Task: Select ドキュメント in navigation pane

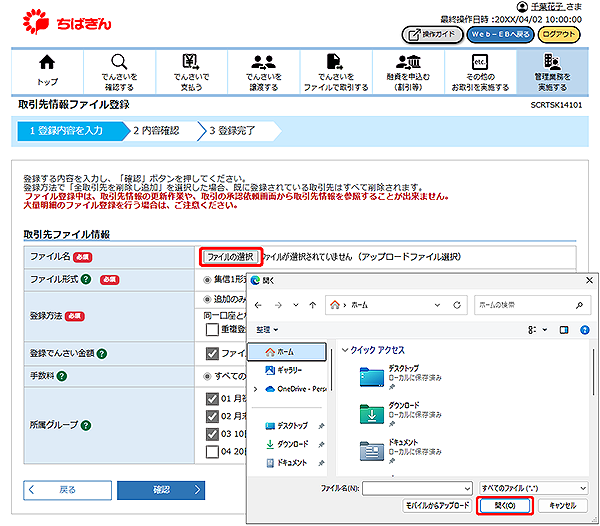Action: click(x=286, y=462)
